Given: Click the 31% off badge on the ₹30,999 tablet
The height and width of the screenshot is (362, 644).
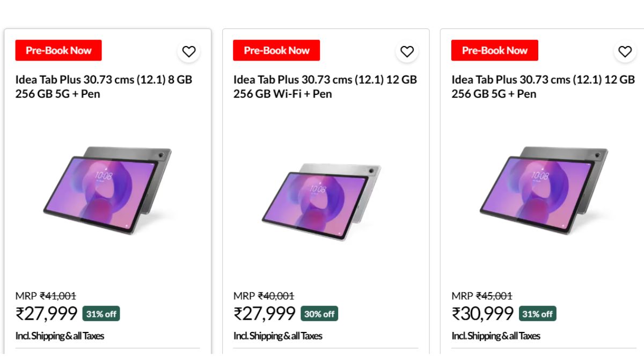Looking at the screenshot, I should (x=537, y=314).
